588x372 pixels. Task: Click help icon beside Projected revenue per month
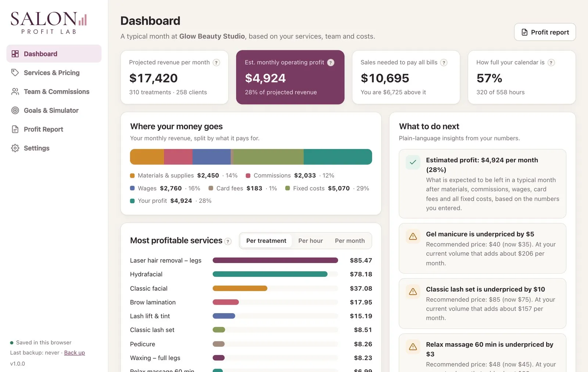(216, 63)
